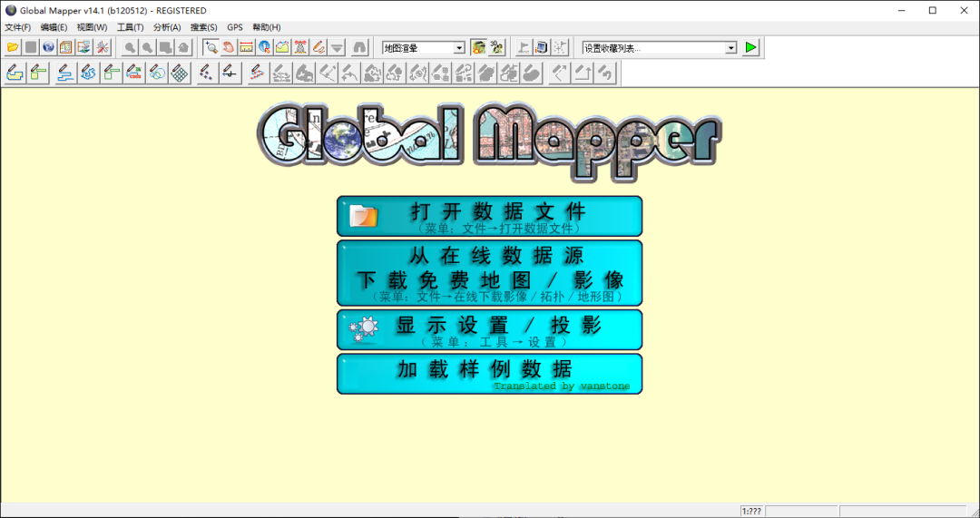The width and height of the screenshot is (980, 518).
Task: Select the measure ruler tool
Action: pyautogui.click(x=247, y=47)
